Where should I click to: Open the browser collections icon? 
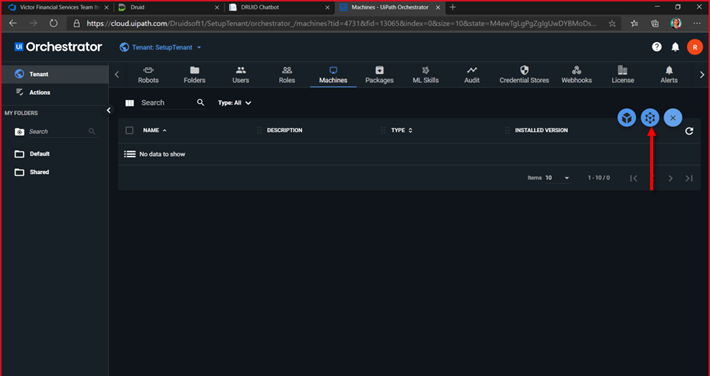pos(655,24)
